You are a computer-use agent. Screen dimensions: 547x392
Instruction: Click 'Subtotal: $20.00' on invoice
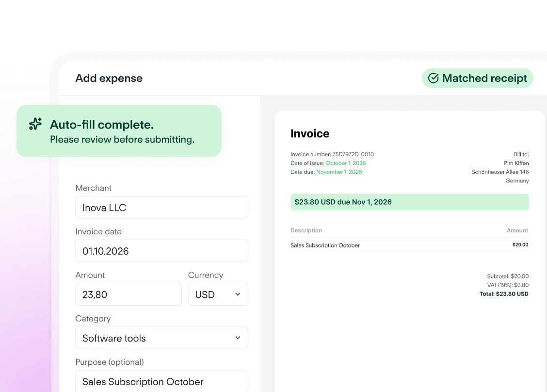(x=508, y=276)
